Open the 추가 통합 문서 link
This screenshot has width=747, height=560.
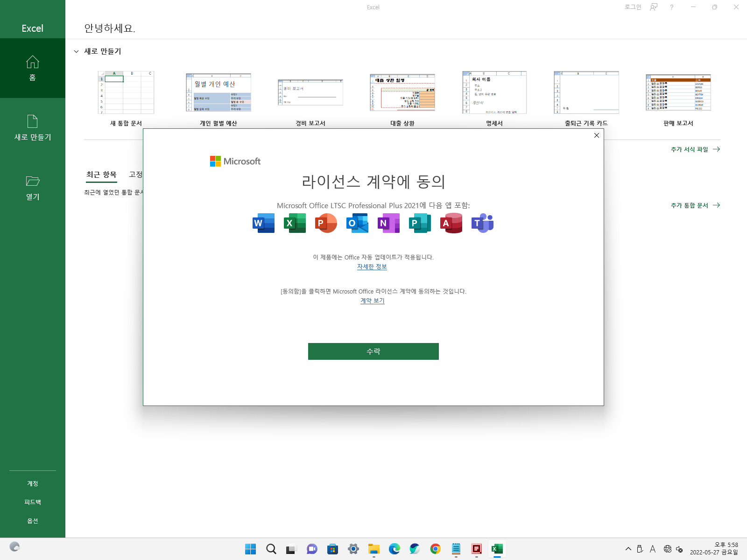tap(695, 205)
